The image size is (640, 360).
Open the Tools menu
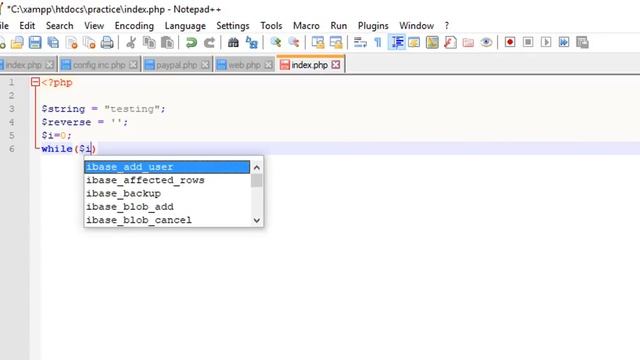[271, 26]
